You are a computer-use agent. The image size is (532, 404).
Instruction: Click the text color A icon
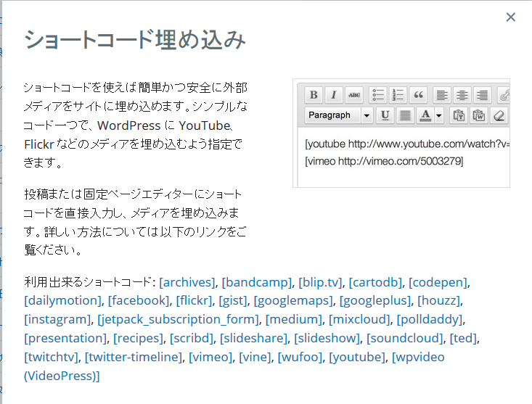(425, 115)
